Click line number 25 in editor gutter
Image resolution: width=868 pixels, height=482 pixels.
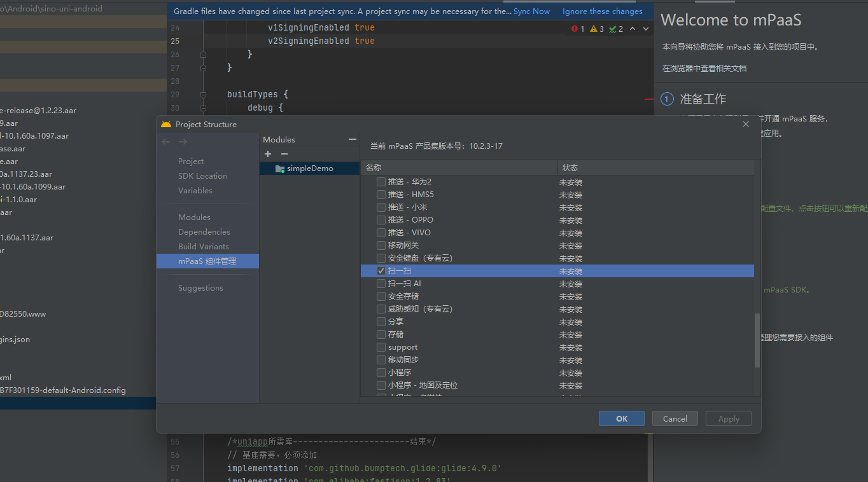(175, 41)
